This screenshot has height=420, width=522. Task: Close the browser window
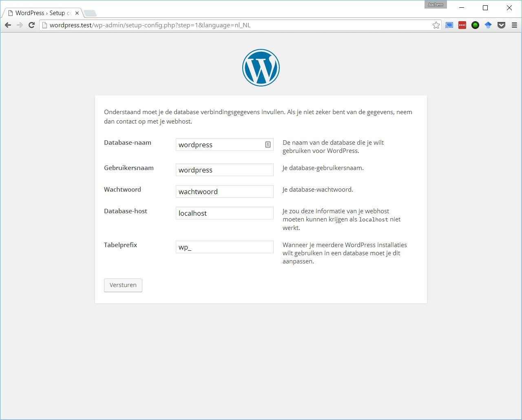point(509,7)
